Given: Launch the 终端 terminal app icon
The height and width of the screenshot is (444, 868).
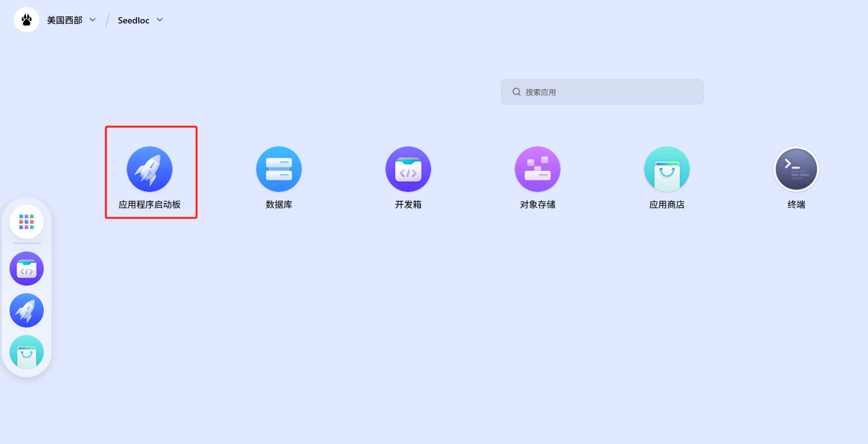Looking at the screenshot, I should click(x=796, y=169).
